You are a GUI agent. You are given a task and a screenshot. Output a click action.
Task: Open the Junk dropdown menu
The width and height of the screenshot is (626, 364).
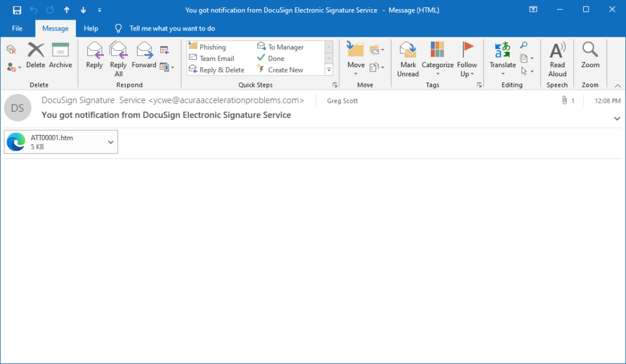click(x=13, y=67)
